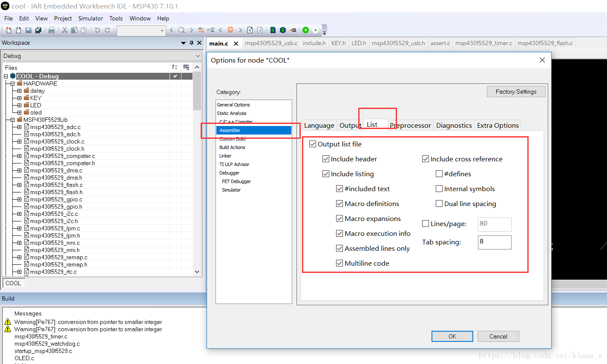Toggle Multiline code checkbox
Viewport: 607px width, 364px height.
pos(339,263)
